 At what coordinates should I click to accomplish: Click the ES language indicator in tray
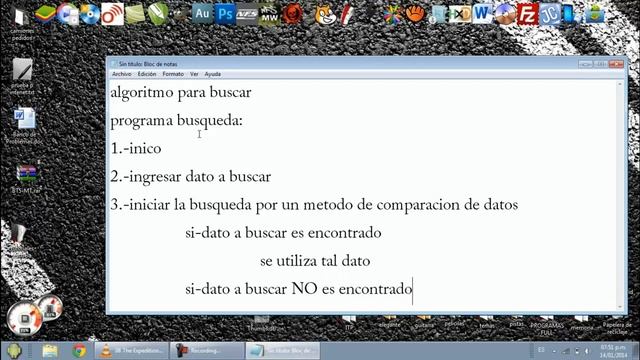tap(541, 350)
